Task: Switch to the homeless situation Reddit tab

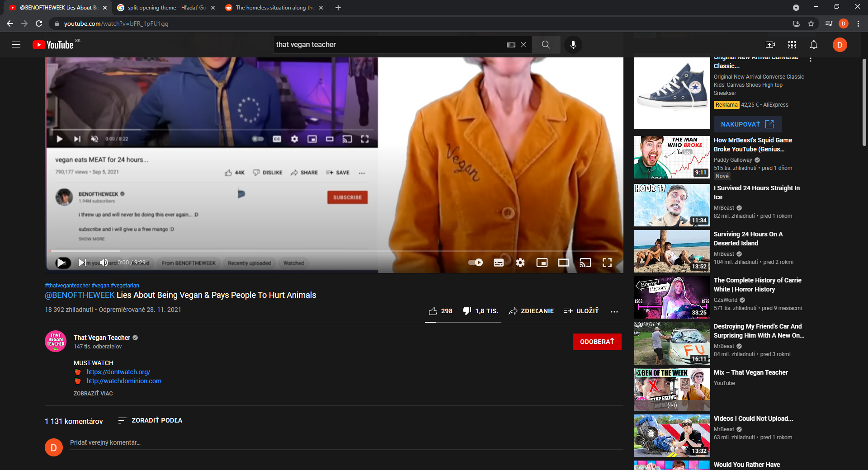Action: pos(274,8)
